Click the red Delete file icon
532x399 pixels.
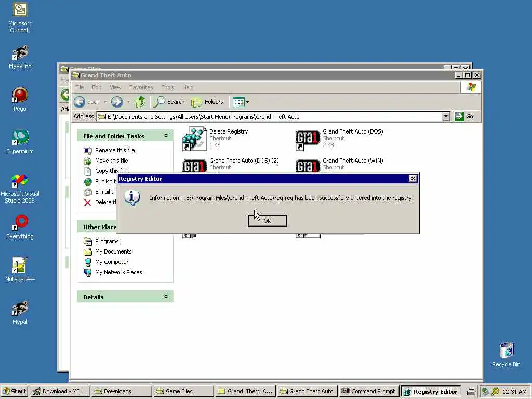(87, 203)
